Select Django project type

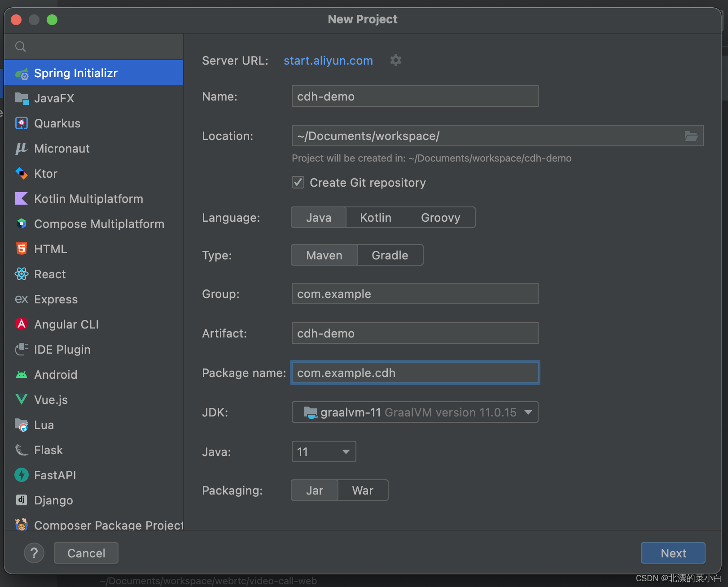pyautogui.click(x=93, y=500)
